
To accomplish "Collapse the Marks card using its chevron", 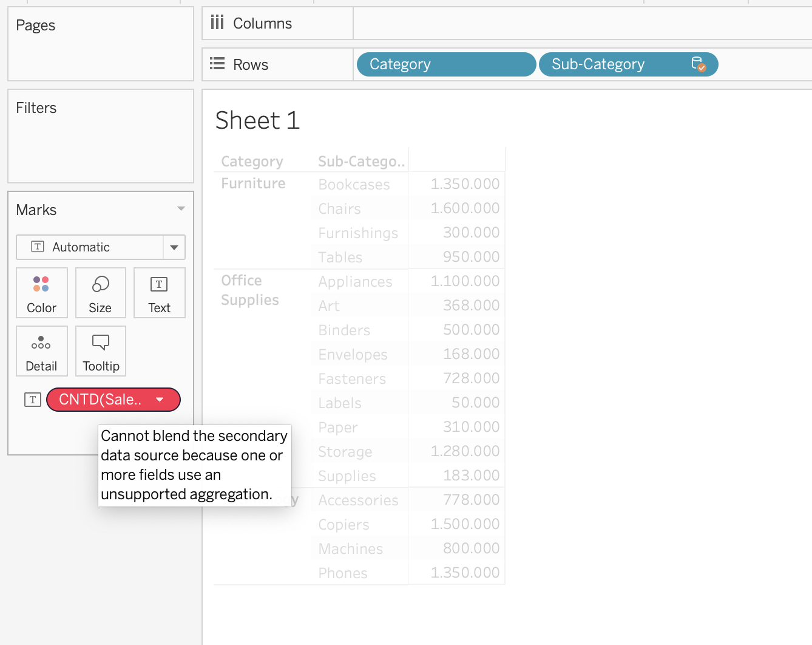I will (181, 209).
